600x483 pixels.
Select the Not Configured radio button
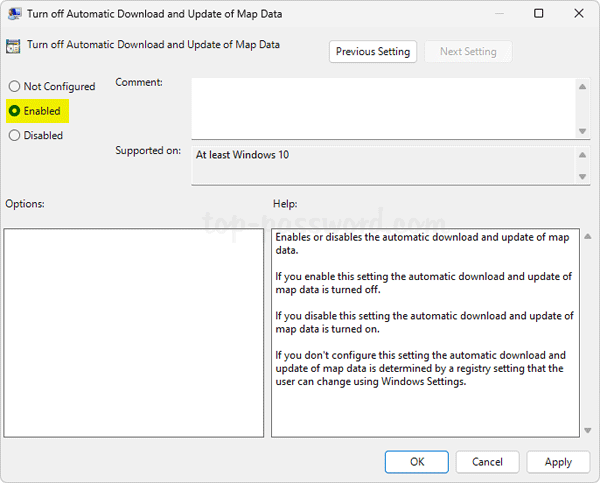coord(15,87)
